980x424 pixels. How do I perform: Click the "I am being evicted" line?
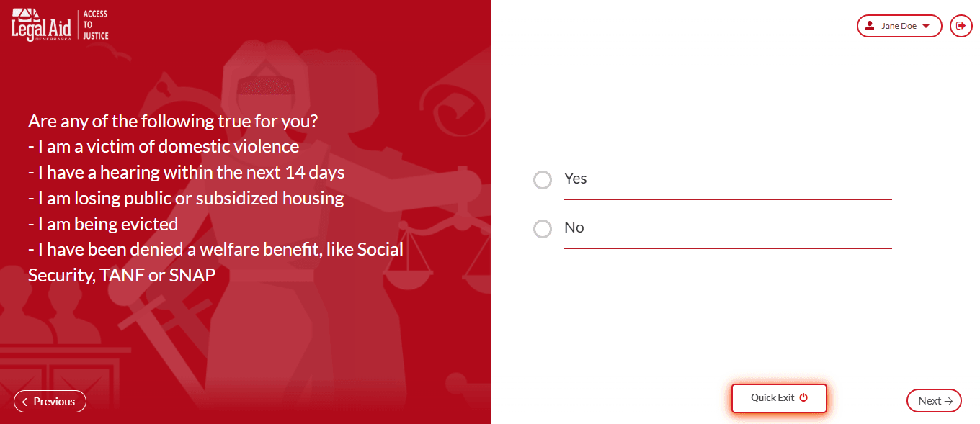coord(103,224)
